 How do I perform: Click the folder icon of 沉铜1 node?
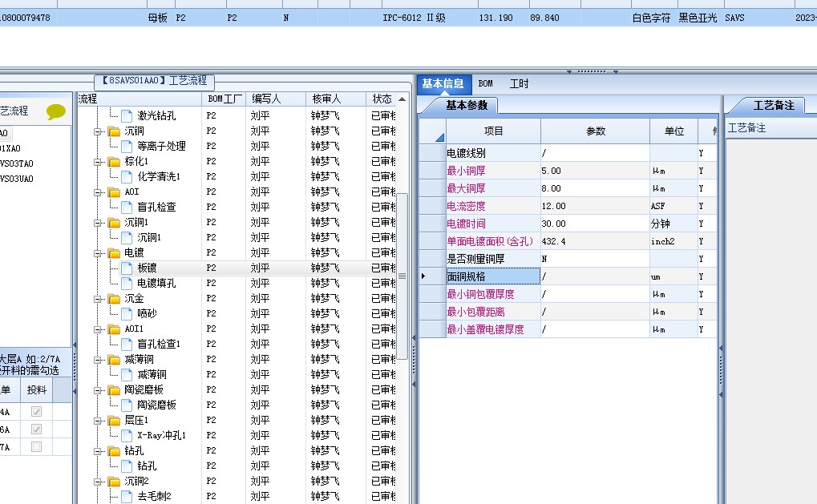coord(114,222)
